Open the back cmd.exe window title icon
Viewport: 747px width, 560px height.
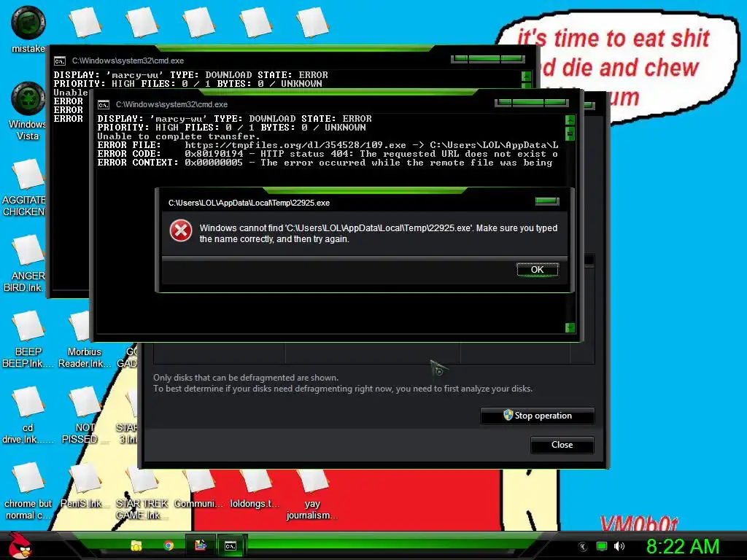(60, 61)
